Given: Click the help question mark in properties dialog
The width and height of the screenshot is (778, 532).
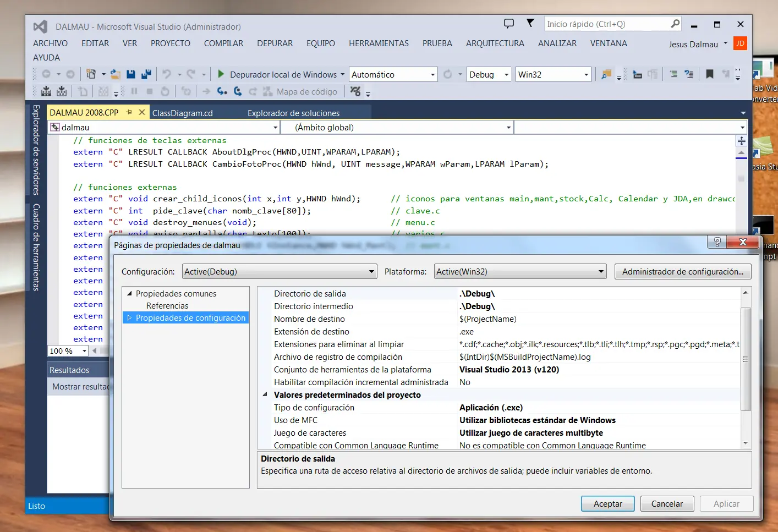Looking at the screenshot, I should coord(717,242).
